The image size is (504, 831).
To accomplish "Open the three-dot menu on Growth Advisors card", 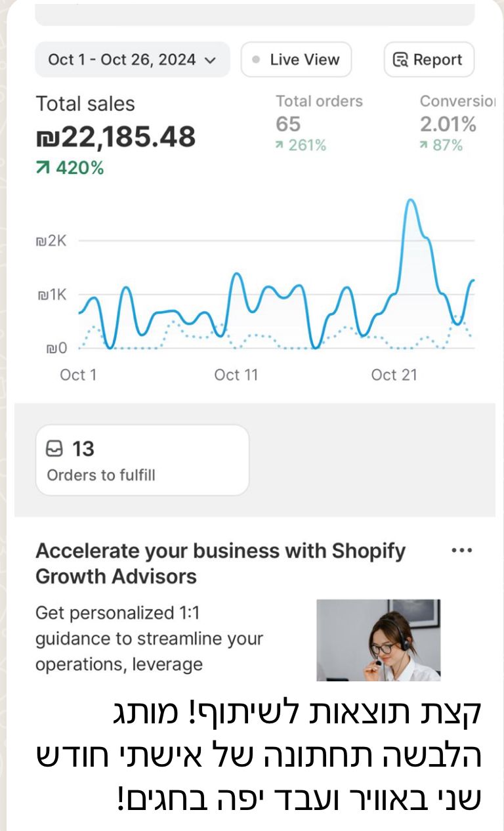I will (x=463, y=551).
